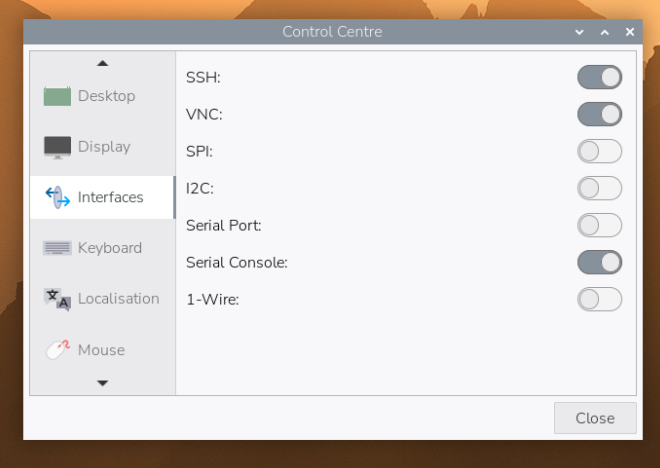
Task: Minimize window using title bar chevron
Action: pos(580,32)
